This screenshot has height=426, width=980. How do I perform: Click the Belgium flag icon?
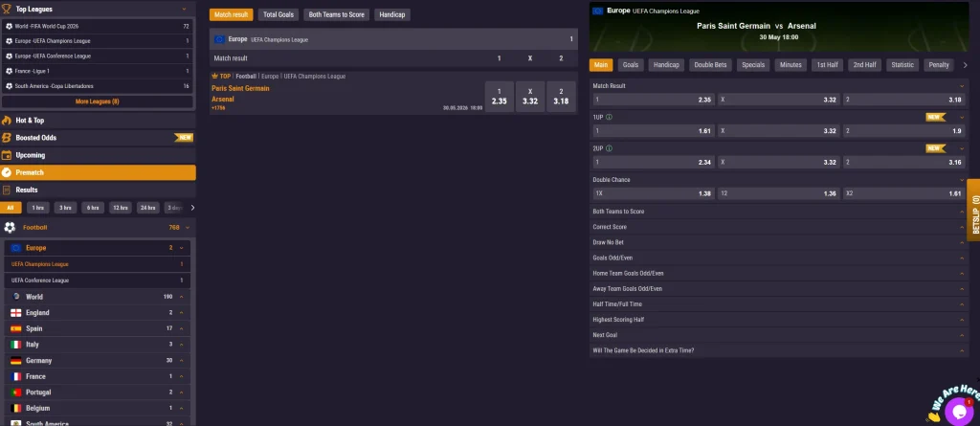click(x=15, y=408)
